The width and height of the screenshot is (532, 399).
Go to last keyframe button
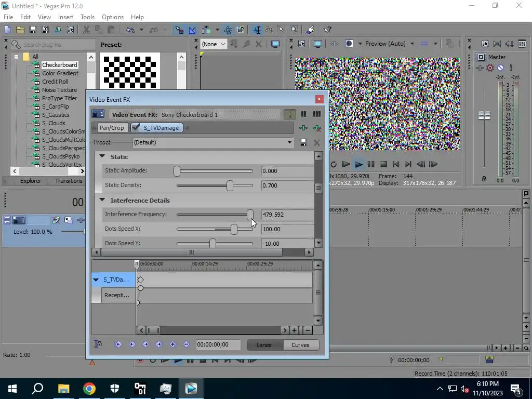[x=159, y=344]
